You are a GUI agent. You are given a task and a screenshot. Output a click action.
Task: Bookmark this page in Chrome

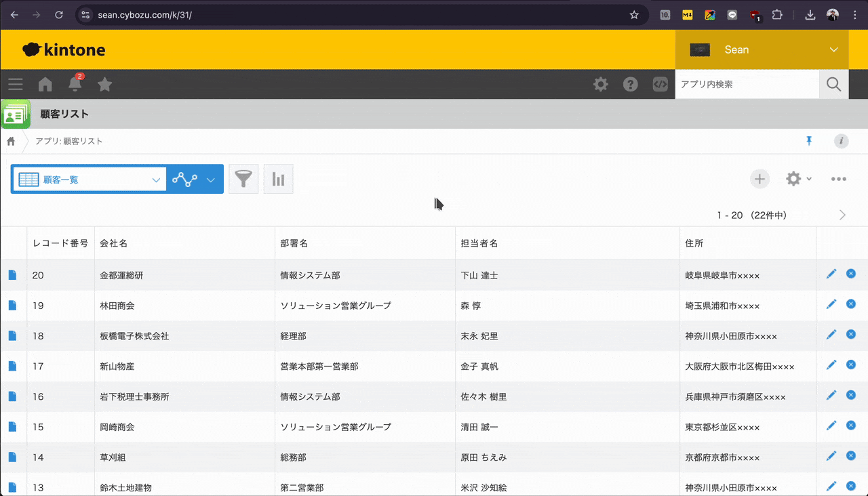coord(634,15)
